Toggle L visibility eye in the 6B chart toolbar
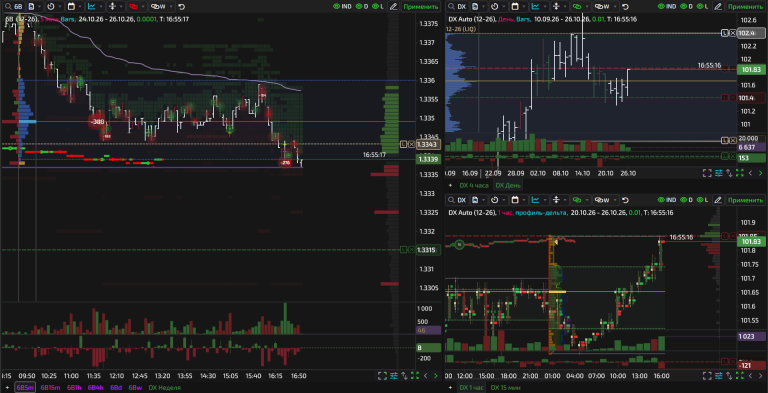Image resolution: width=768 pixels, height=393 pixels. (378, 6)
